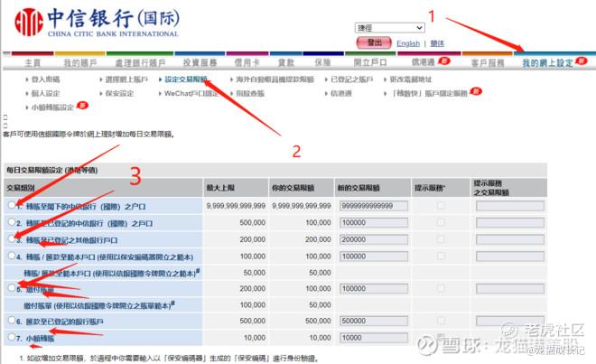This screenshot has height=364, width=596.
Task: Open the 貸款 loans menu
Action: (x=286, y=62)
